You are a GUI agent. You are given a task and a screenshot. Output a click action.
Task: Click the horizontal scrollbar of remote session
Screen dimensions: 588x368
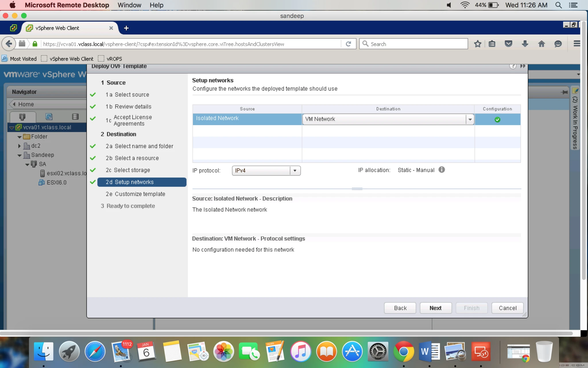286,333
